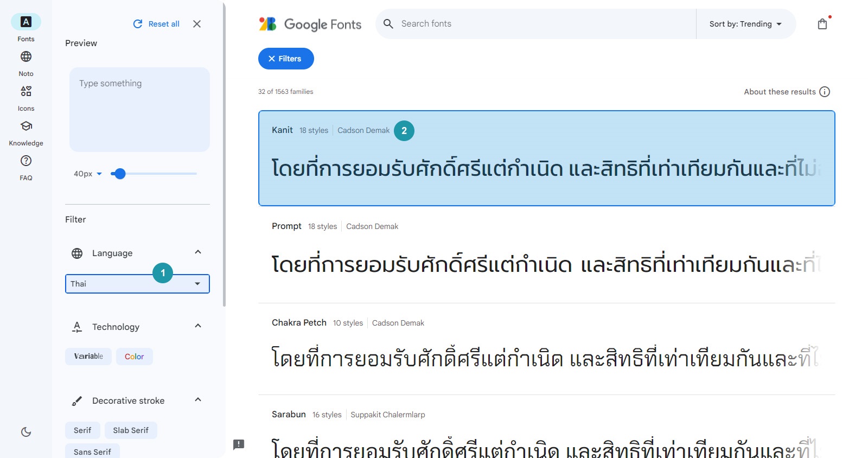Screen dimensions: 868x458
Task: Click the Language globe icon
Action: coord(77,253)
